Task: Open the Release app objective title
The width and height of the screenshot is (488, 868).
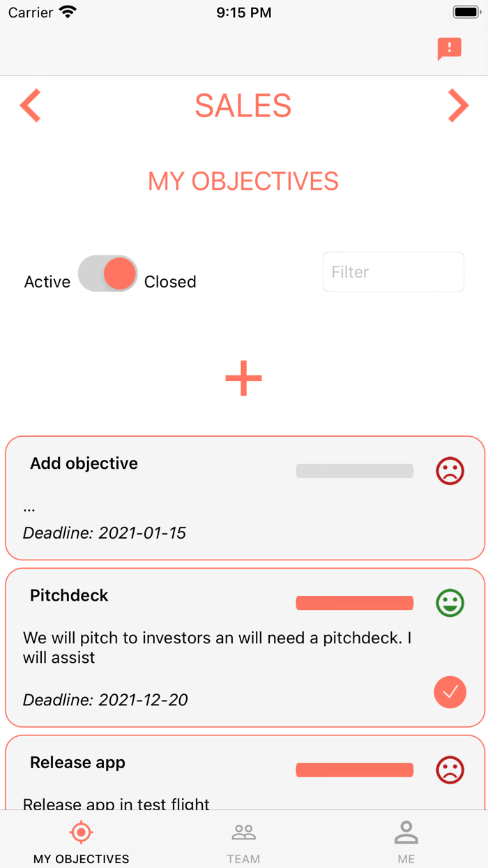Action: 78,763
